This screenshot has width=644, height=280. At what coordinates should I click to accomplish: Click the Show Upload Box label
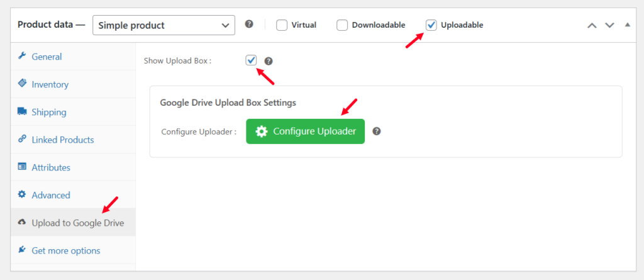click(x=177, y=61)
